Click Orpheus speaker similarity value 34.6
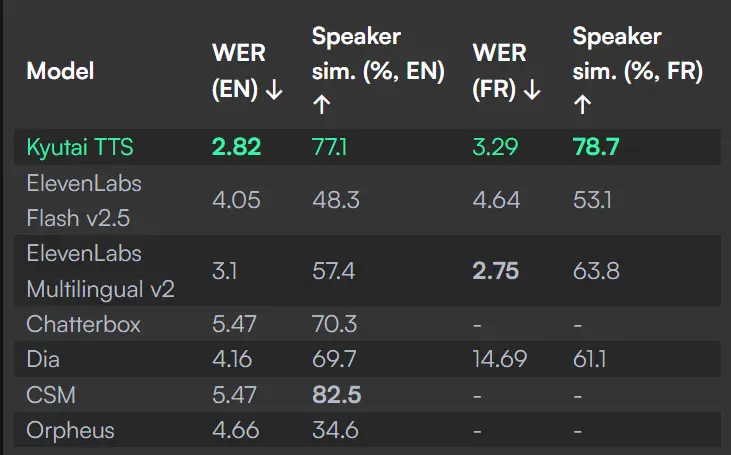Image resolution: width=731 pixels, height=455 pixels. 336,431
